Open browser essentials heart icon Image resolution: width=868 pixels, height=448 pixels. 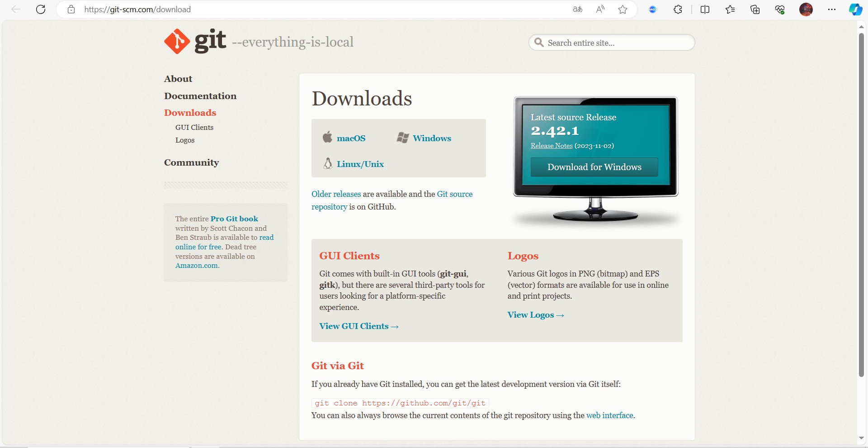coord(780,10)
